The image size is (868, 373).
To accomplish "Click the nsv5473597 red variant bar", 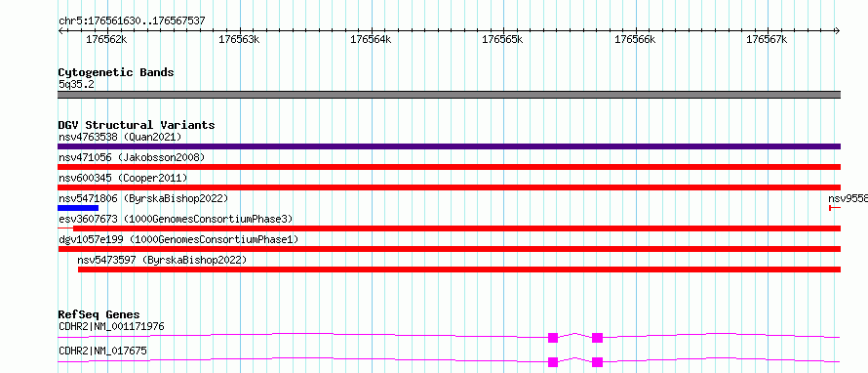I will pyautogui.click(x=459, y=269).
